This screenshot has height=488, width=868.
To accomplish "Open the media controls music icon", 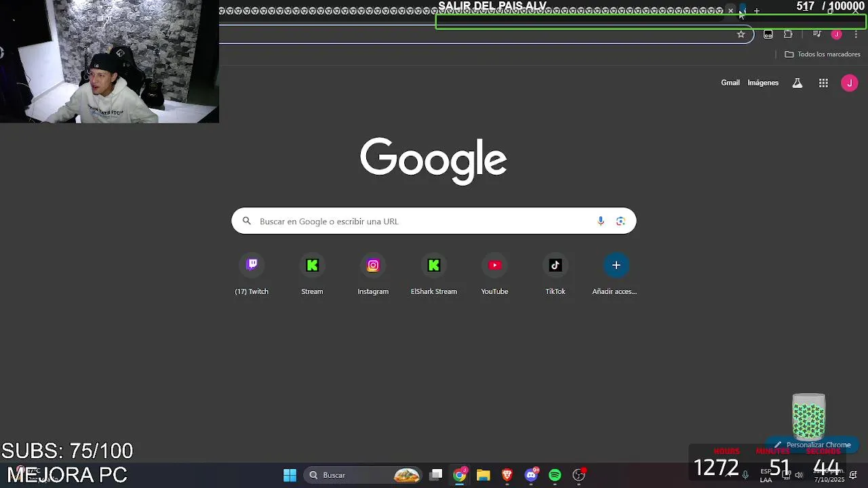I will point(816,34).
